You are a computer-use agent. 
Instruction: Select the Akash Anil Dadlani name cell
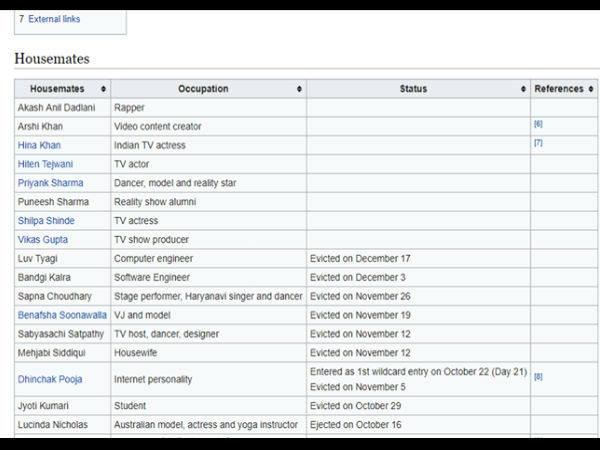[58, 107]
